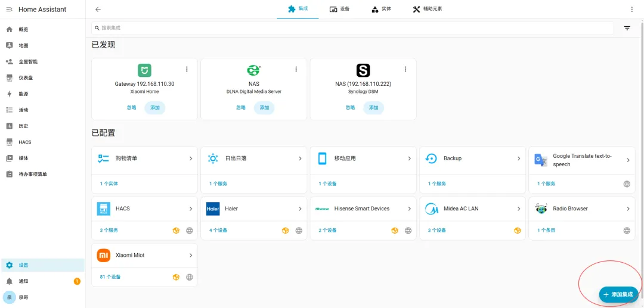Open Xiaomi Miot 81 个设备 link

click(x=110, y=277)
